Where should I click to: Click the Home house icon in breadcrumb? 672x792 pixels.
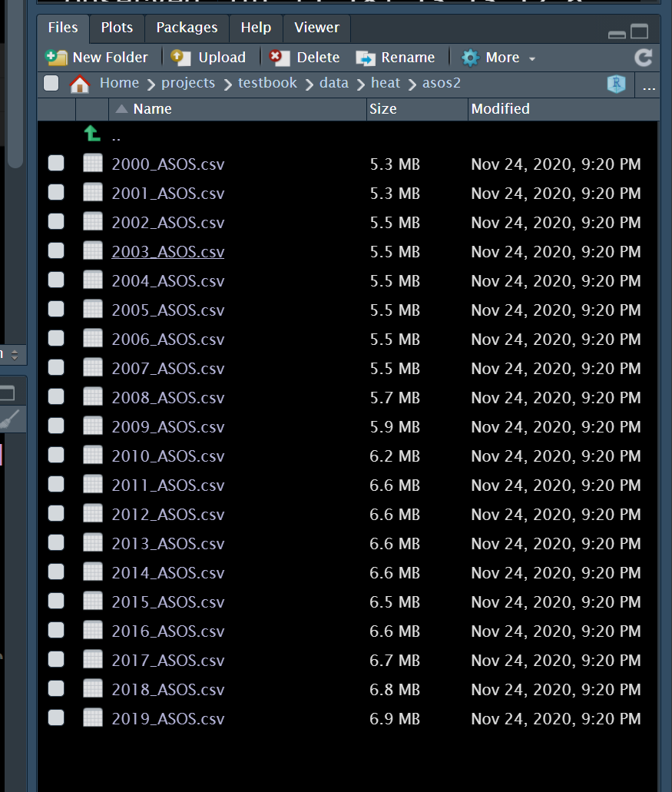pos(80,82)
